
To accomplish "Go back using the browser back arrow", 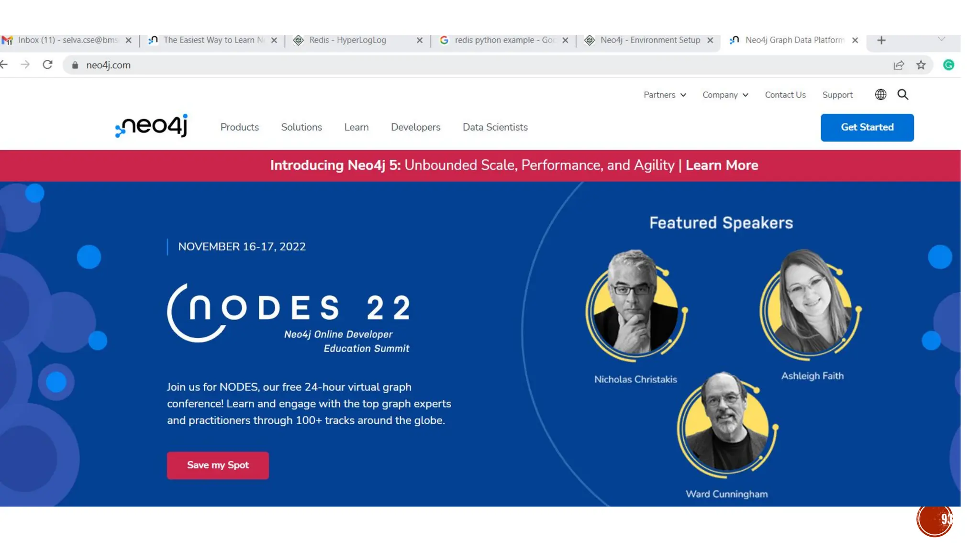I will point(4,65).
